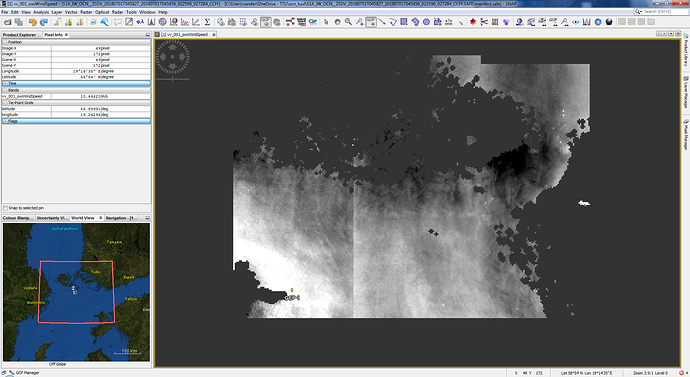This screenshot has height=377, width=690.
Task: Switch to the Product Explorer tab
Action: click(19, 34)
